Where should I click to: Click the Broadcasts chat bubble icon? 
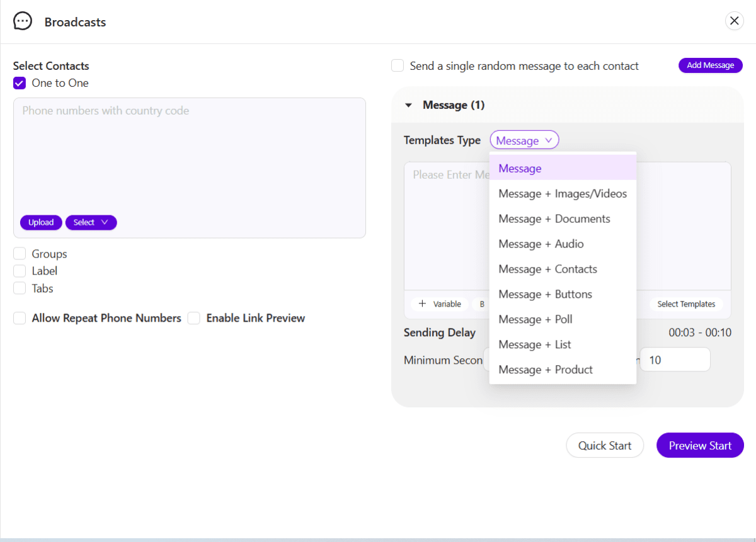[x=23, y=21]
